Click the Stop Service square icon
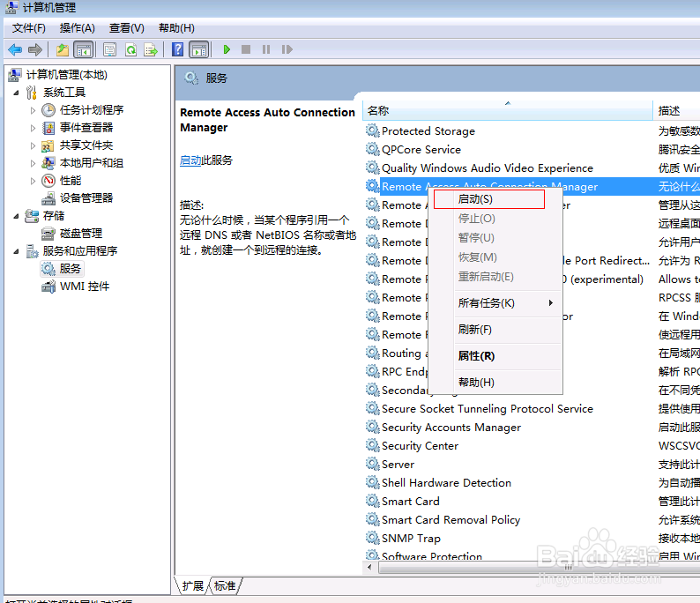Screen dimensions: 700x603 246,49
